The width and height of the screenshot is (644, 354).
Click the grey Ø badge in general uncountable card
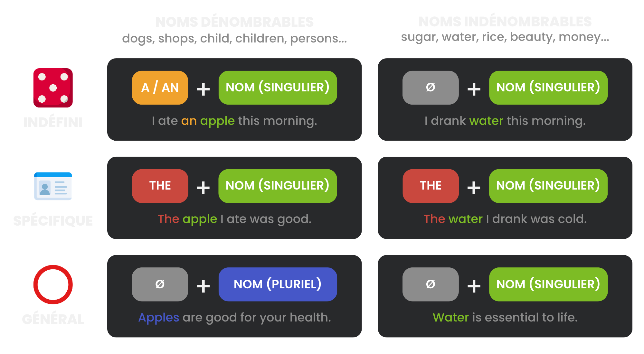431,284
